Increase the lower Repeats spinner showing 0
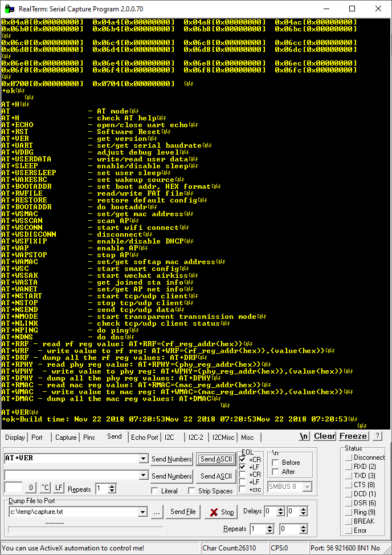Image resolution: width=392 pixels, height=555 pixels. pos(303,527)
